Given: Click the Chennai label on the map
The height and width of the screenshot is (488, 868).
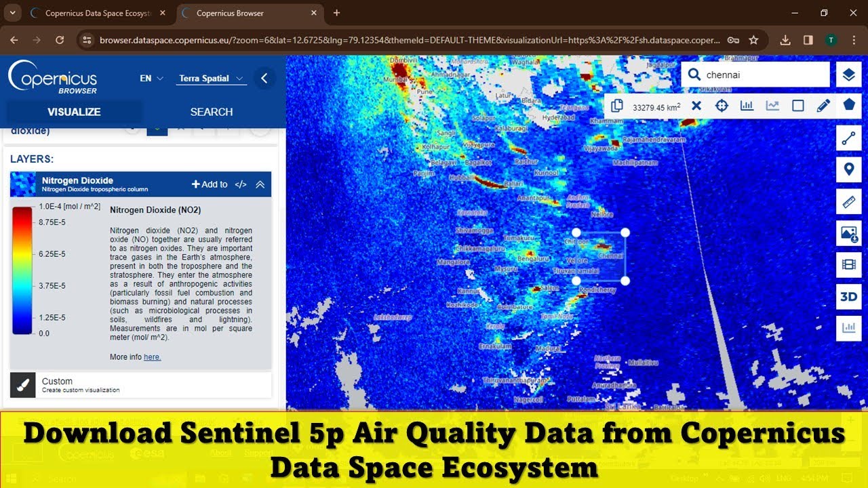Looking at the screenshot, I should pos(610,256).
